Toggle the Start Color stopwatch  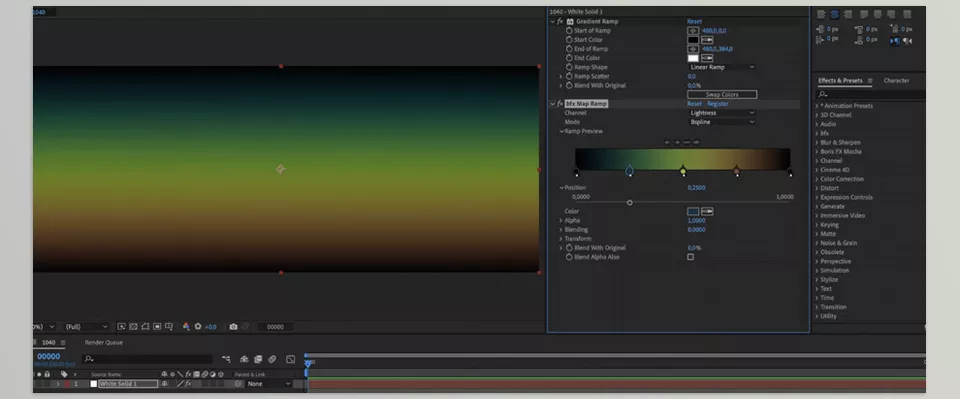569,40
